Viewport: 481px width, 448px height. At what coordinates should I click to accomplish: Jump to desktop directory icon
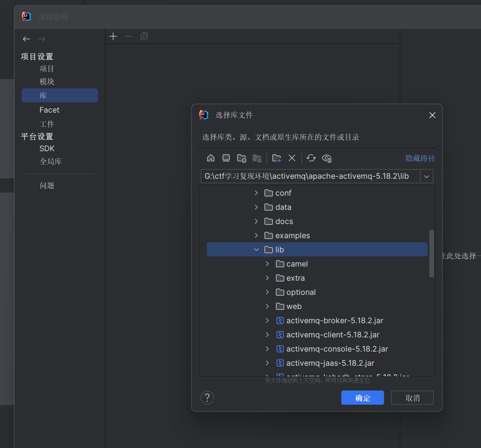click(x=226, y=158)
